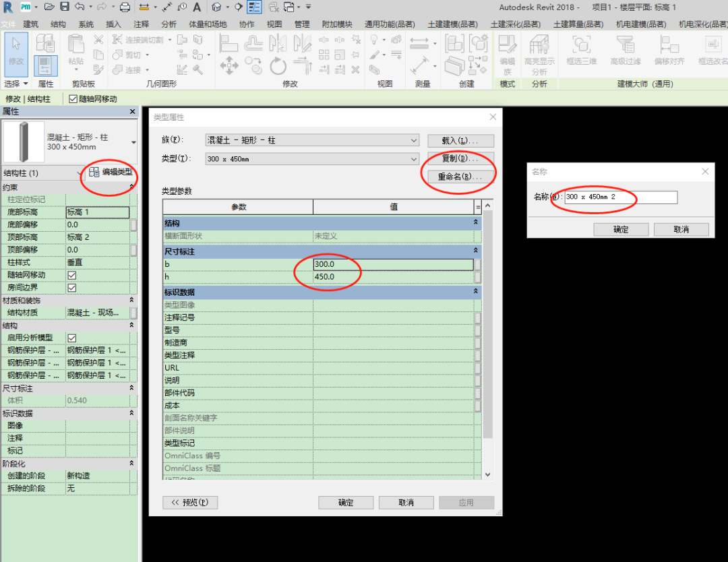Switch to the 插入 ribbon tab
Viewport: 728px width, 562px height.
tap(113, 23)
